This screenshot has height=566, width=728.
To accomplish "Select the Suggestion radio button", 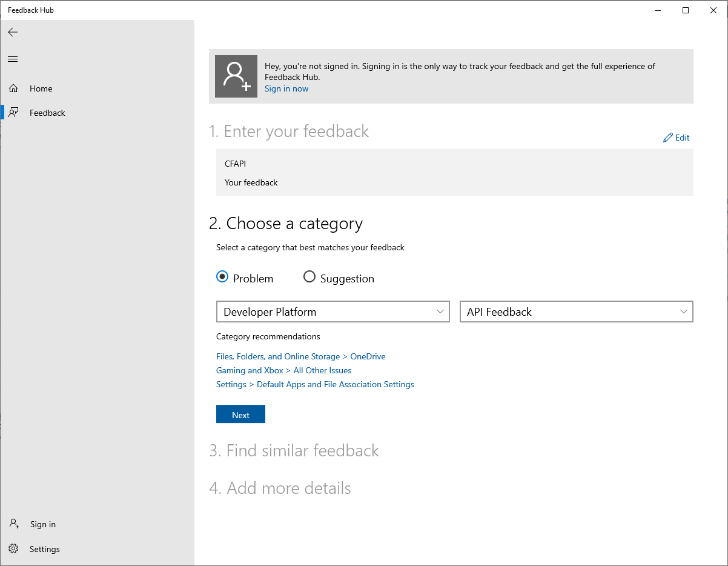I will pyautogui.click(x=309, y=276).
